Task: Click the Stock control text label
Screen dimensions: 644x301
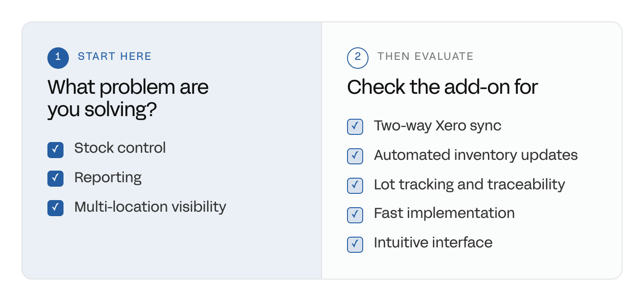Action: 120,148
